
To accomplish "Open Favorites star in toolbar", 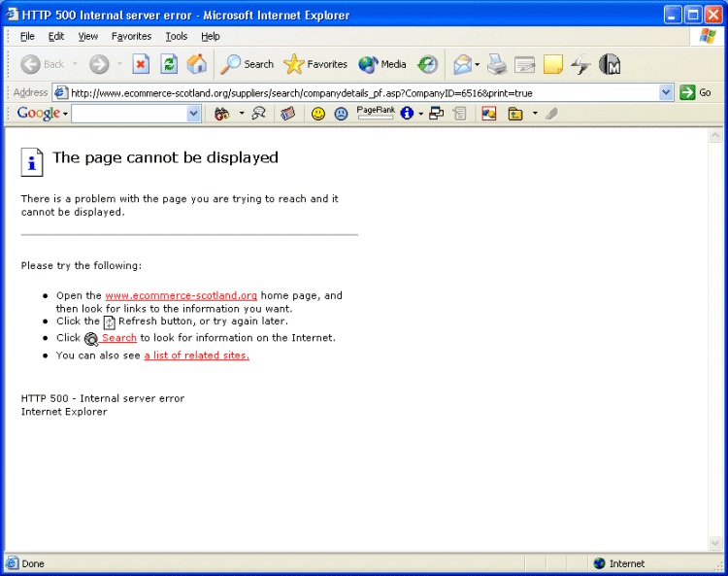I will (x=315, y=64).
